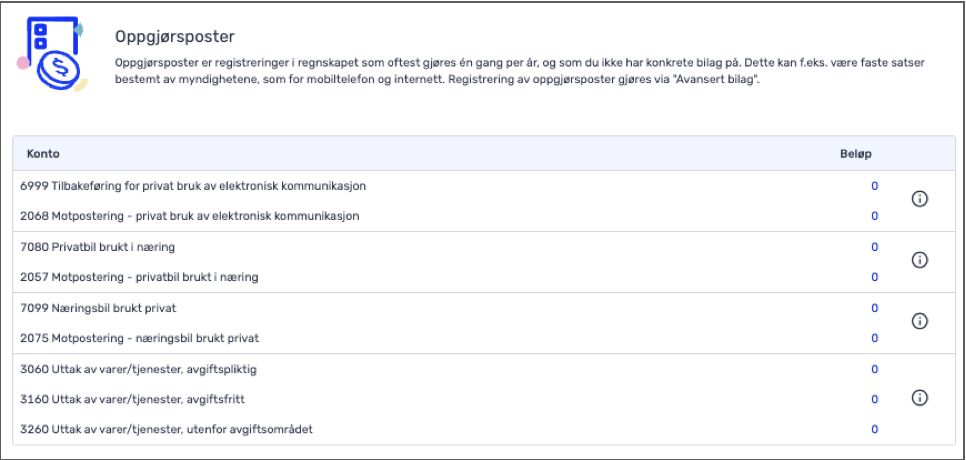
Task: Open amount 0 for 3260 utenfor avgiftsområdet
Action: coord(874,429)
